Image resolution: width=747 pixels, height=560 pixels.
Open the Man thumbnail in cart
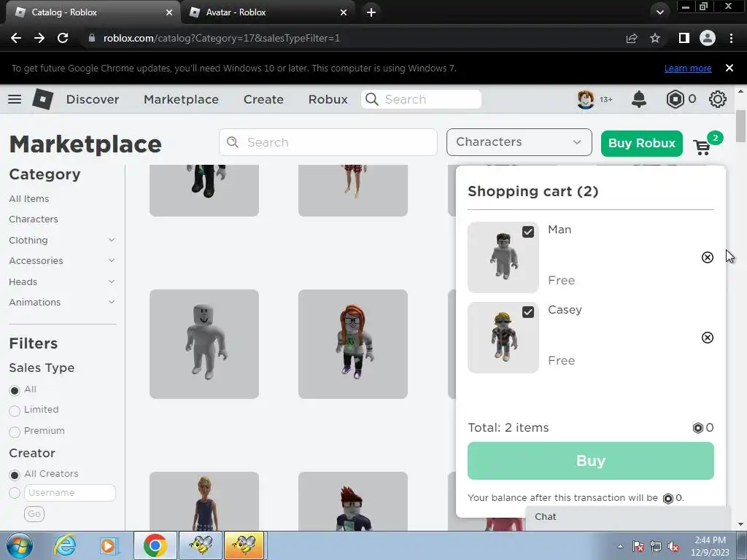pos(503,257)
